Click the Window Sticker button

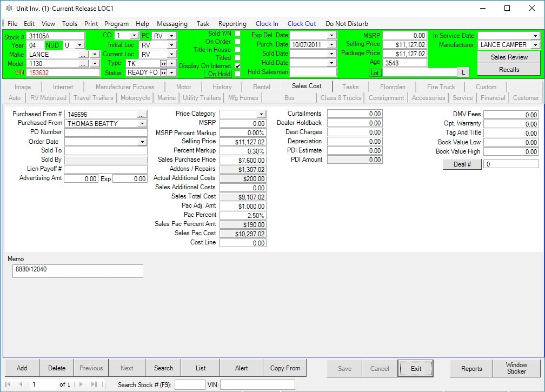tap(516, 368)
